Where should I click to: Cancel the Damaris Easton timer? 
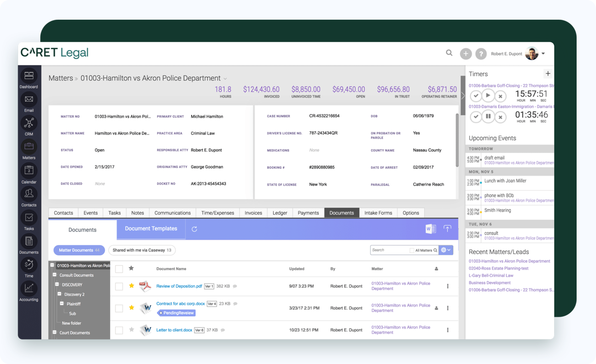(500, 117)
